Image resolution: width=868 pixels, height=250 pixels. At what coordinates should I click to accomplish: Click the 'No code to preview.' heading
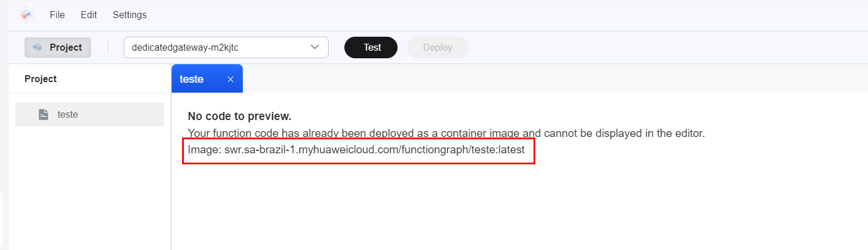click(x=239, y=116)
